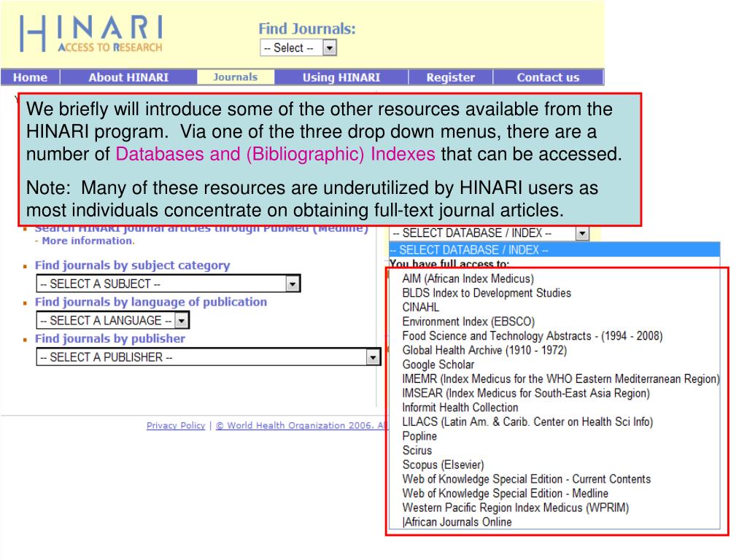Screen dimensions: 747x560
Task: Select Environment Index (EBSCO) option
Action: (x=468, y=322)
